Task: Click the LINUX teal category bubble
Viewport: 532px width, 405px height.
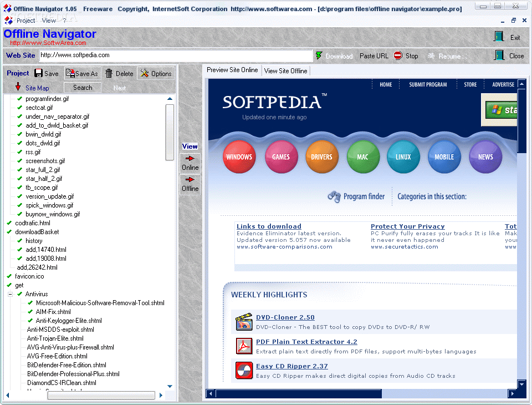Action: click(x=403, y=157)
